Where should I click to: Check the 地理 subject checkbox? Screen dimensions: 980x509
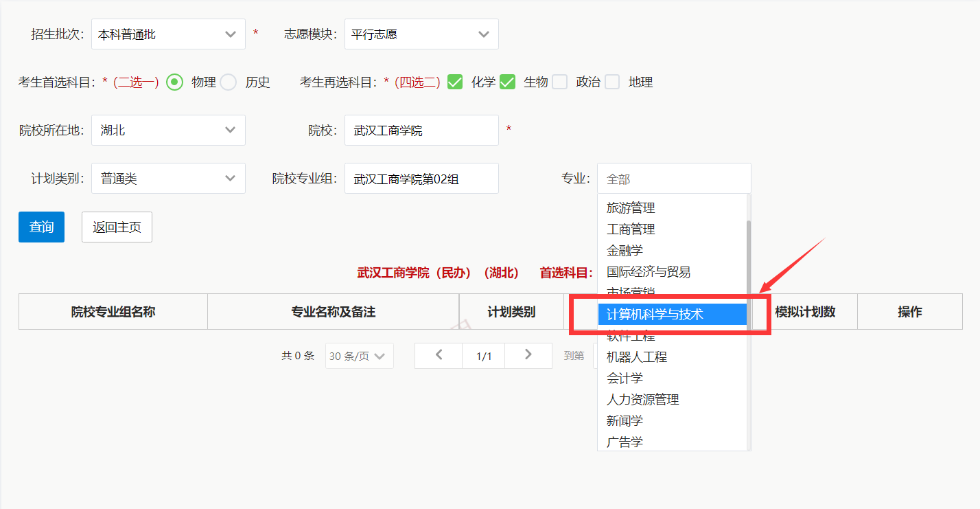pyautogui.click(x=612, y=82)
